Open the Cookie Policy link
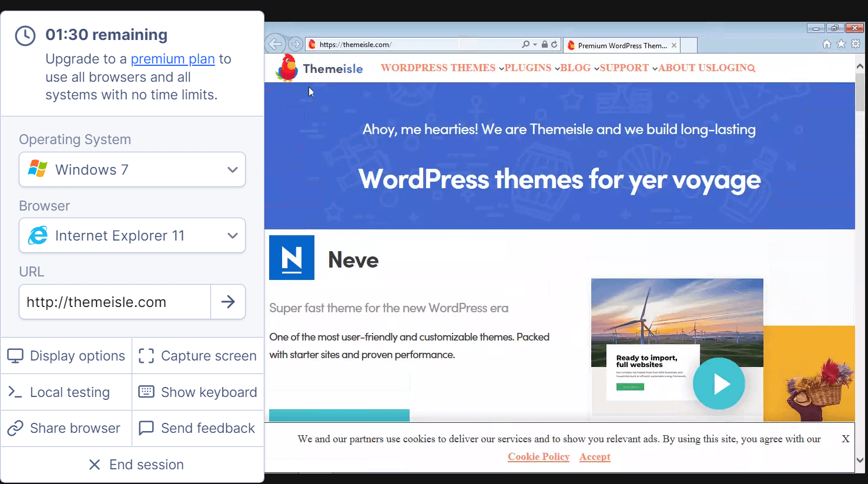868x484 pixels. click(539, 457)
